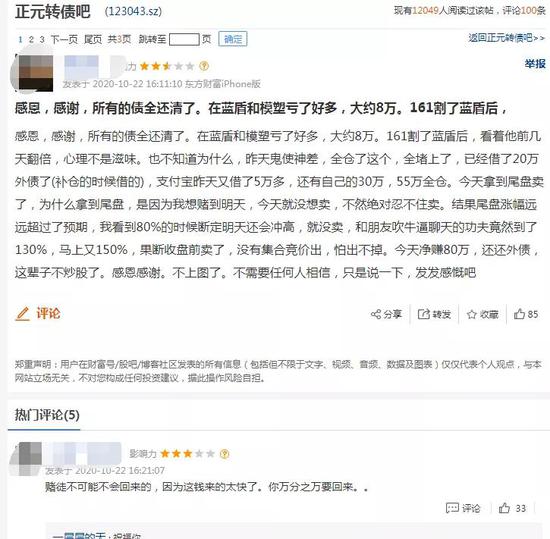Viewport: 550px width, 539px height.
Task: Bookmark the post with 收藏 star icon
Action: [472, 315]
